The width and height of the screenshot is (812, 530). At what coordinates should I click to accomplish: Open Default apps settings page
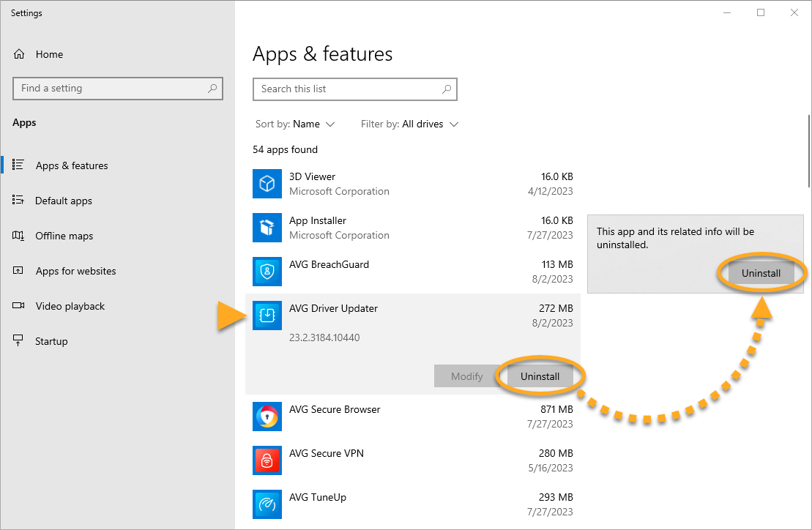coord(63,201)
